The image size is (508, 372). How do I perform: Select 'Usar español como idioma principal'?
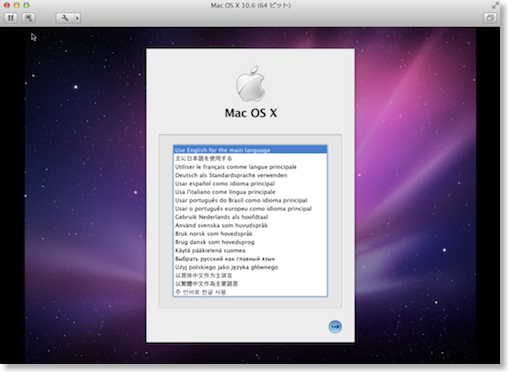(250, 183)
